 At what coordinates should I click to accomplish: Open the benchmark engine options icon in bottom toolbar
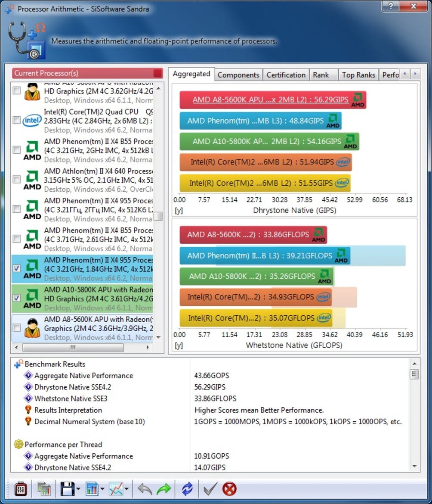(21, 489)
